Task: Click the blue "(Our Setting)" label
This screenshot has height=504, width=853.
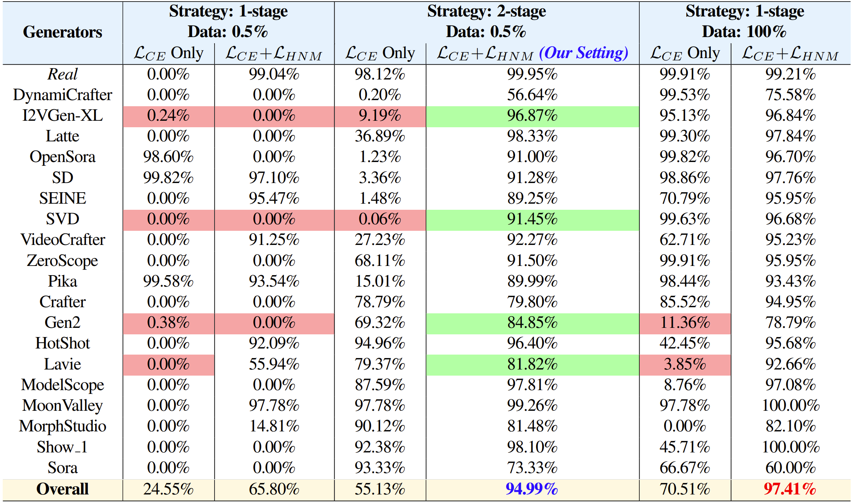Action: (x=583, y=53)
